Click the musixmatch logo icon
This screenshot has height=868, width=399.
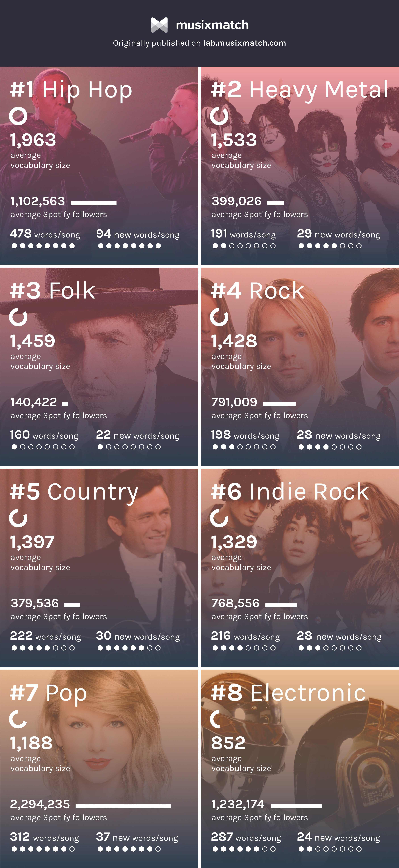pos(159,25)
